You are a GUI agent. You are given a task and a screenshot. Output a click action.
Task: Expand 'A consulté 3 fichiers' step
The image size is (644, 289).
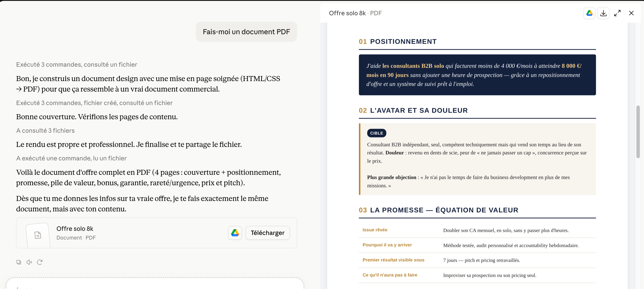click(45, 131)
